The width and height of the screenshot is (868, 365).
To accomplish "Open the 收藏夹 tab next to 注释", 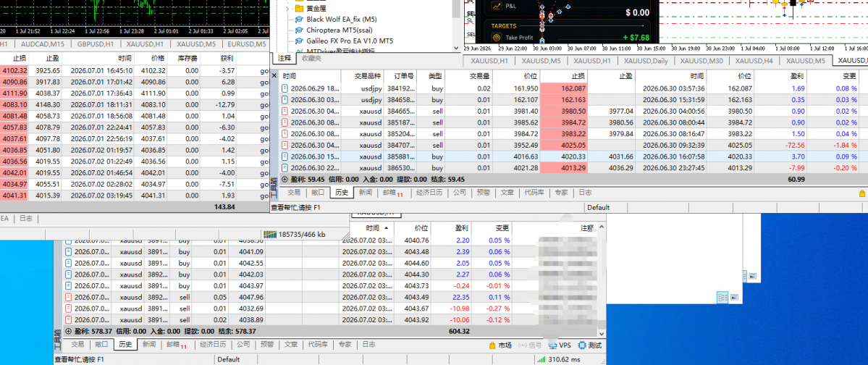I will point(311,58).
